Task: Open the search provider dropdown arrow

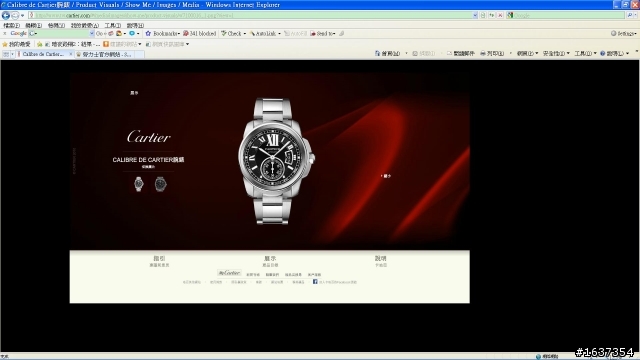Action: pos(636,16)
